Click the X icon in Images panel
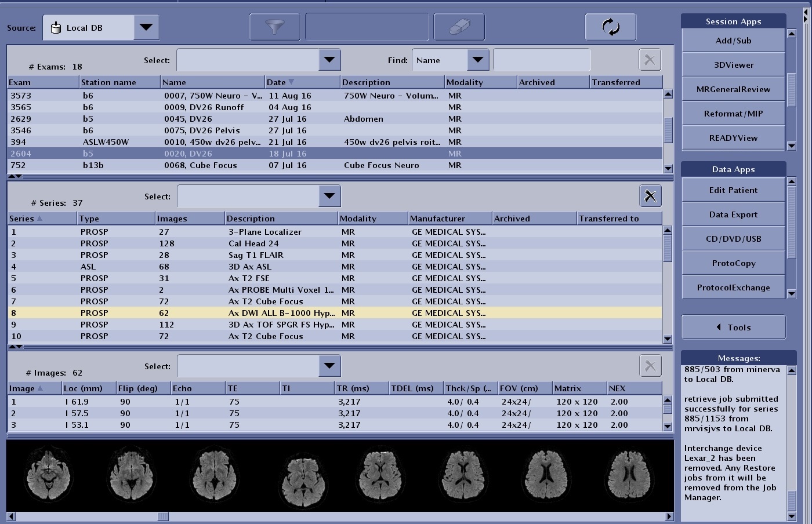The height and width of the screenshot is (524, 812). click(650, 366)
